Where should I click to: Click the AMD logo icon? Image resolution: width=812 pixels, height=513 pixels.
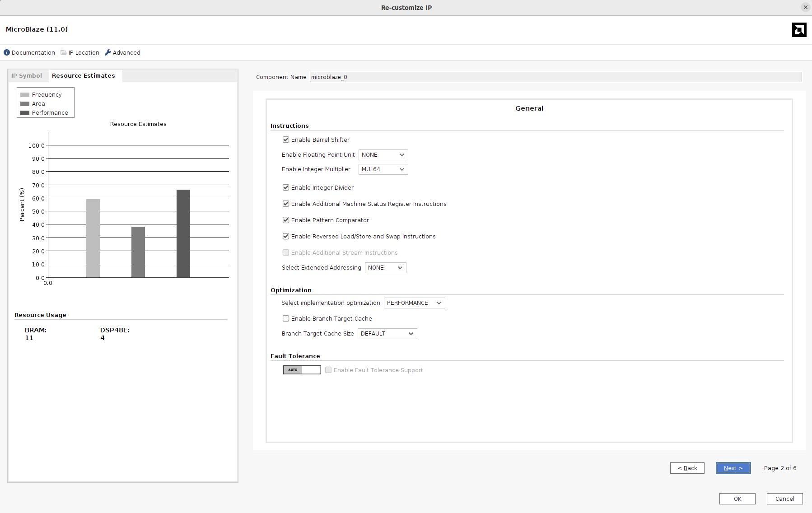pyautogui.click(x=799, y=30)
